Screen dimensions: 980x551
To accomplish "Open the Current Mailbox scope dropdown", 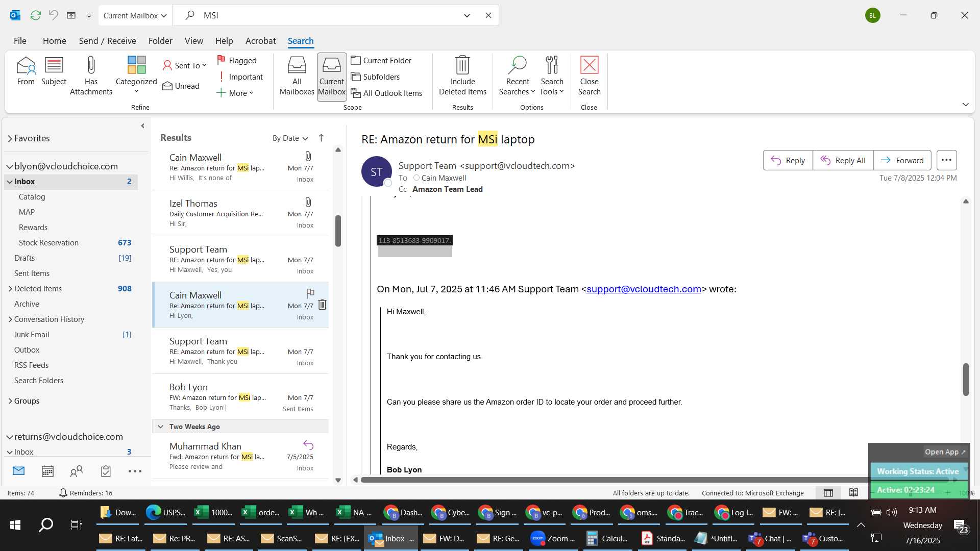I will [135, 15].
